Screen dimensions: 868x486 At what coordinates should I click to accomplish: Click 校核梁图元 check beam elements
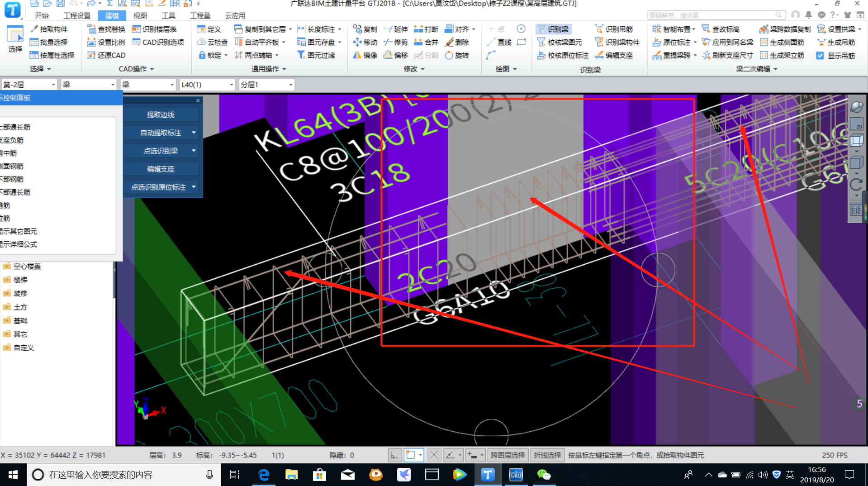[x=560, y=42]
